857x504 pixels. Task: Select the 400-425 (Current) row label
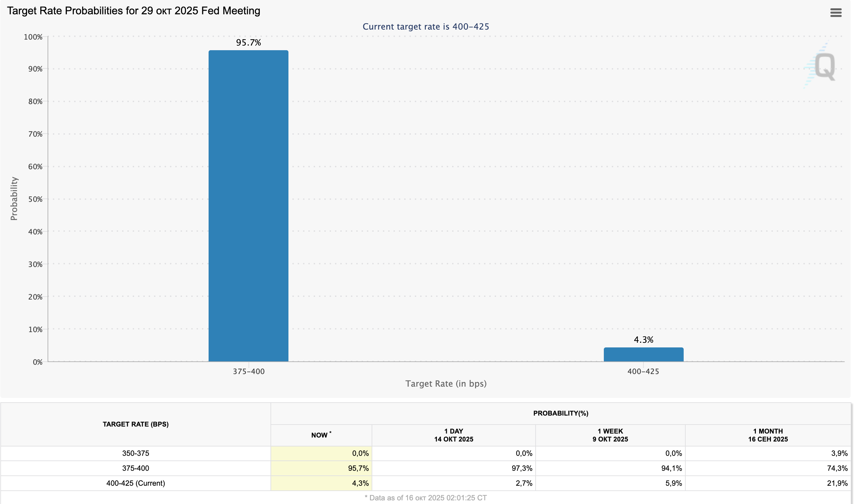135,483
